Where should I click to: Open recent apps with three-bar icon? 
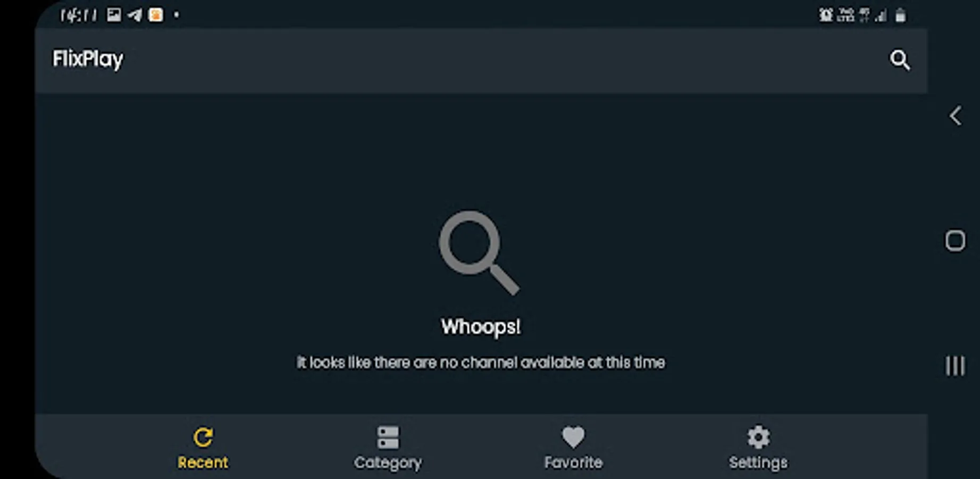point(955,366)
